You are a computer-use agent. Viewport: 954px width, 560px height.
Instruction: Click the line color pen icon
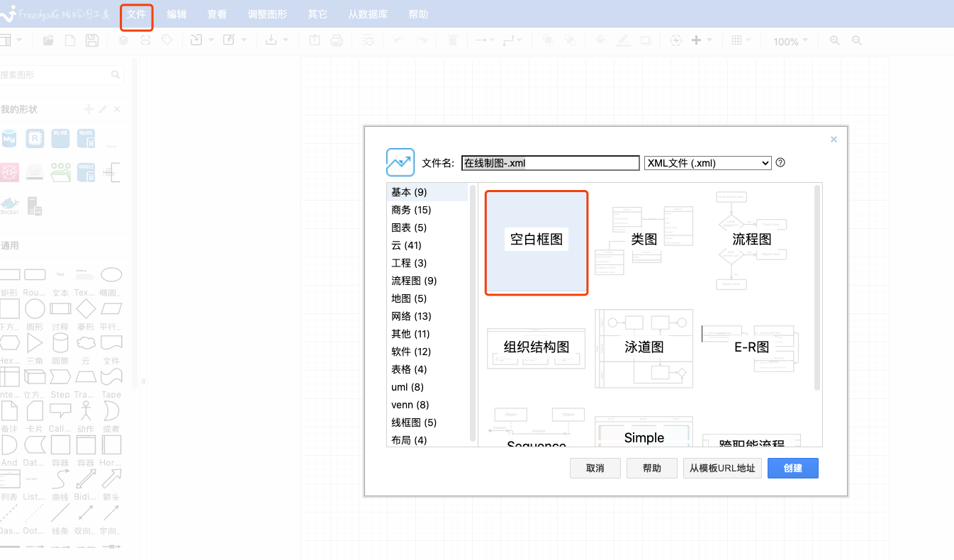tap(623, 40)
